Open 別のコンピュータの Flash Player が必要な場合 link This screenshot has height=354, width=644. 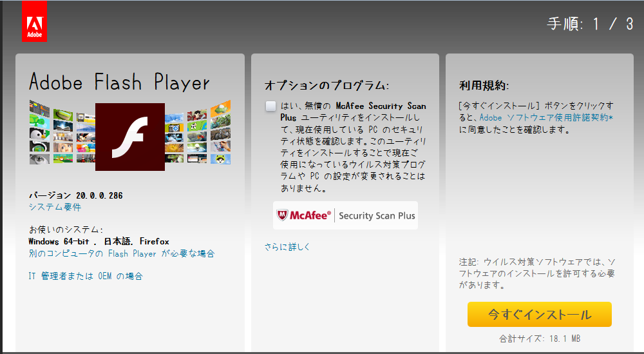coord(122,253)
